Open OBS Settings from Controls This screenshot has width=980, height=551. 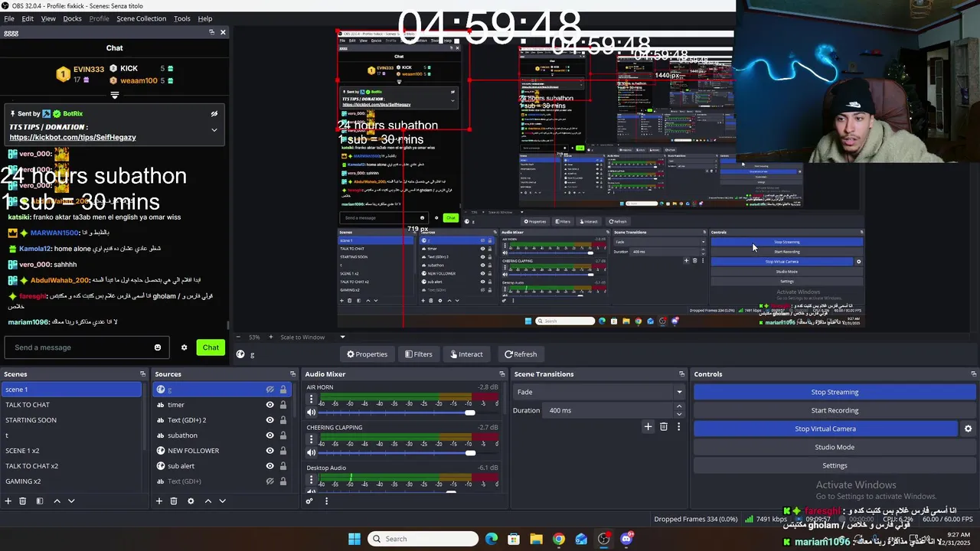[835, 465]
